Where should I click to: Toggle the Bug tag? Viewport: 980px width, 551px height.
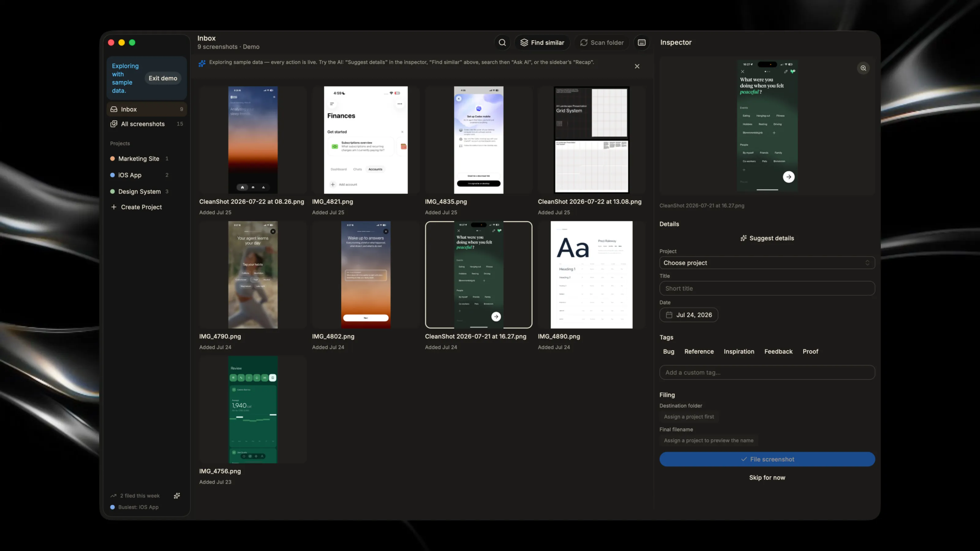[x=669, y=351]
